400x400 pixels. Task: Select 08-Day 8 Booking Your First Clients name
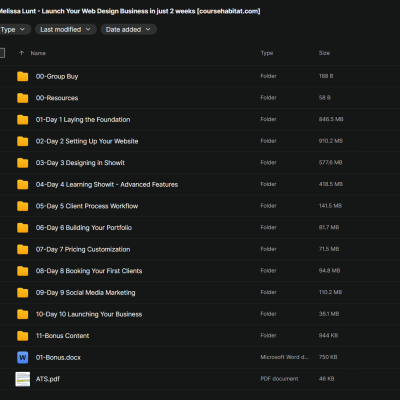pos(89,271)
